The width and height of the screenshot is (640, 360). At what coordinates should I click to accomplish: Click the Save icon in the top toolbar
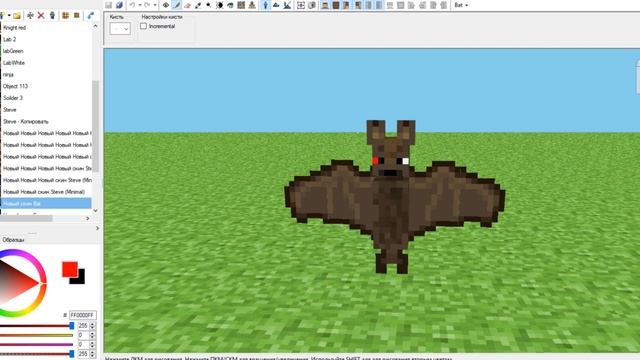pyautogui.click(x=108, y=5)
